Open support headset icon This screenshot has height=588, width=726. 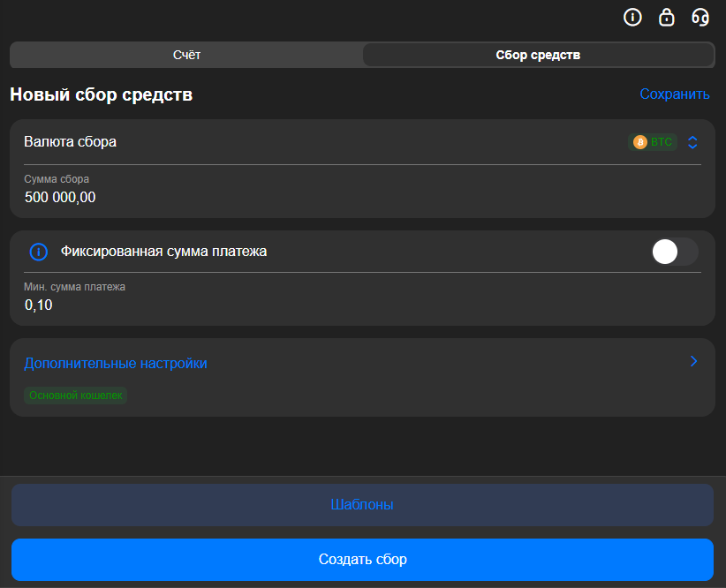pyautogui.click(x=700, y=18)
